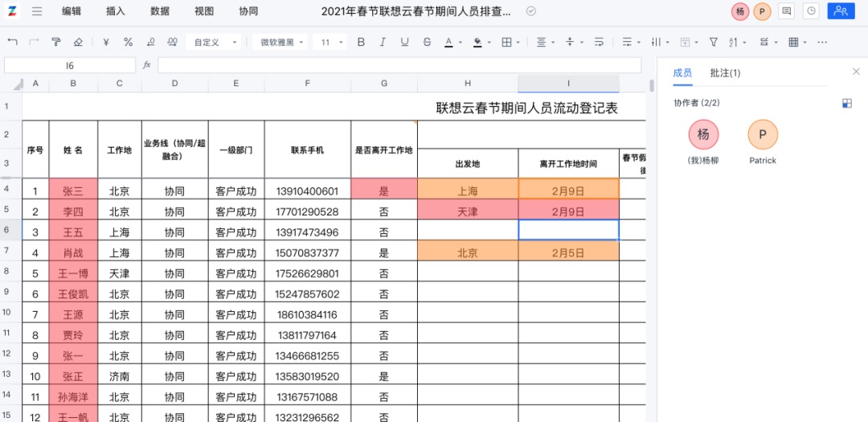
Task: Open version history clock icon
Action: point(811,11)
